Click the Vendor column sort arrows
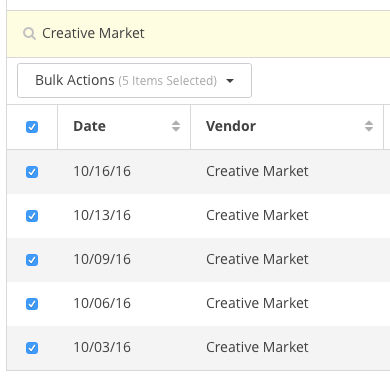390x376 pixels. pyautogui.click(x=369, y=126)
